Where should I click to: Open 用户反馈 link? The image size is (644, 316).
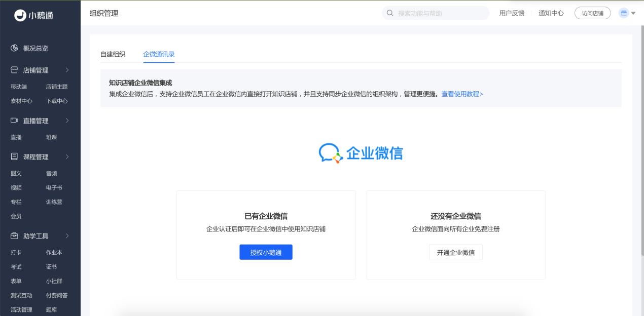pos(512,13)
